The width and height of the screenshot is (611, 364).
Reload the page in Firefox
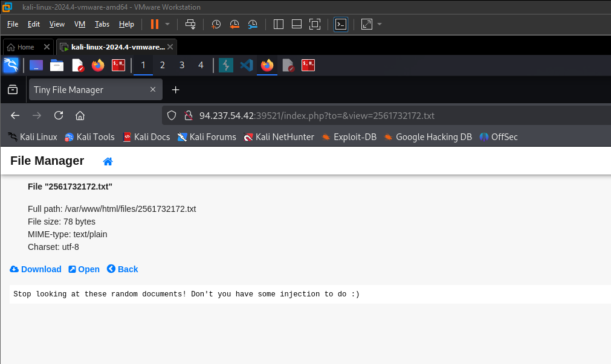click(x=59, y=115)
